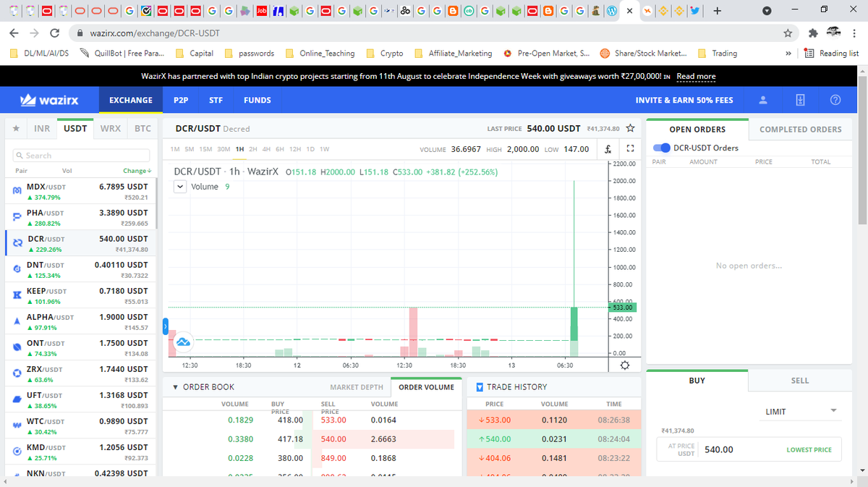The image size is (868, 487).
Task: Open chart settings gear icon
Action: (x=625, y=364)
